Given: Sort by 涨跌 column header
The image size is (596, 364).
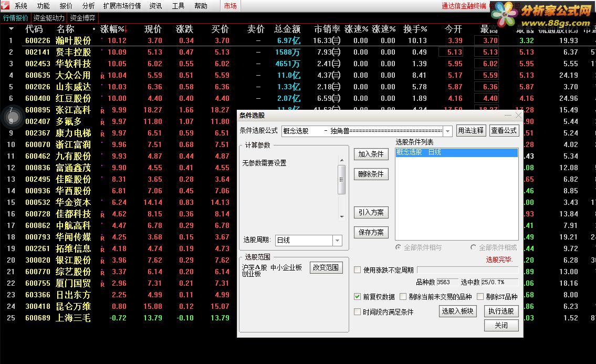Looking at the screenshot, I should pyautogui.click(x=185, y=29).
